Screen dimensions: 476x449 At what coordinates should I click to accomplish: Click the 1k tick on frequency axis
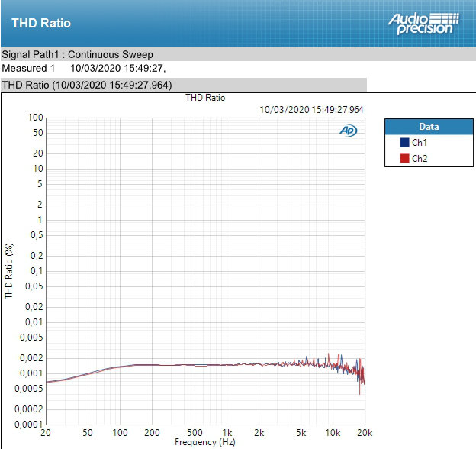coord(227,433)
